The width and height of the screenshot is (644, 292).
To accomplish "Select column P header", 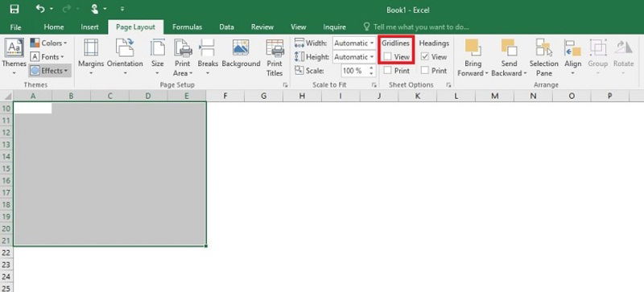I will tap(609, 96).
